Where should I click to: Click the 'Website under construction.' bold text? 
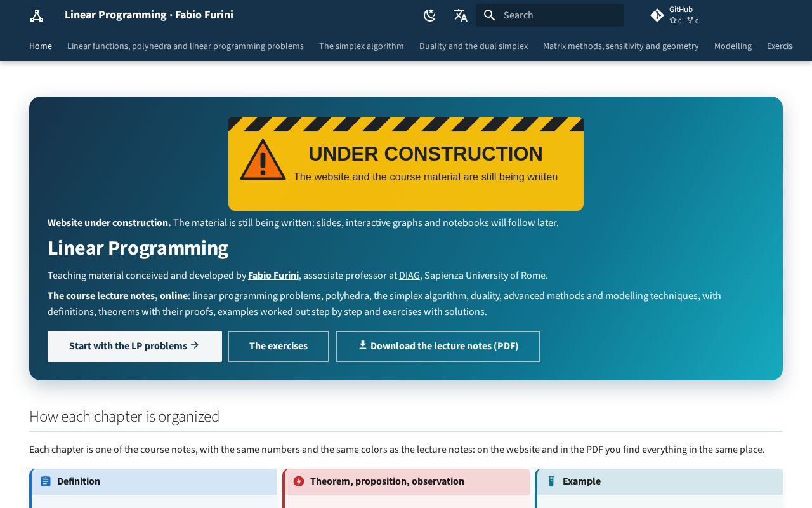point(109,223)
